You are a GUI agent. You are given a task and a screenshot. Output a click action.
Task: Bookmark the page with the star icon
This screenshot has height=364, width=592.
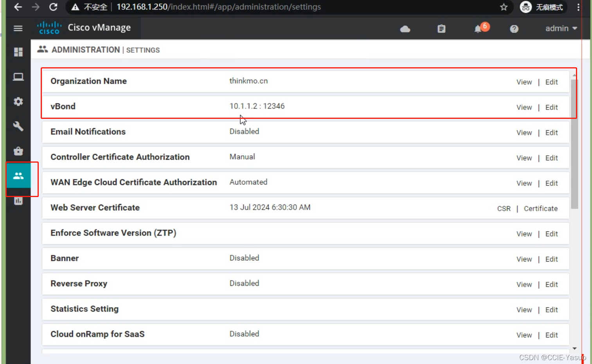(504, 7)
